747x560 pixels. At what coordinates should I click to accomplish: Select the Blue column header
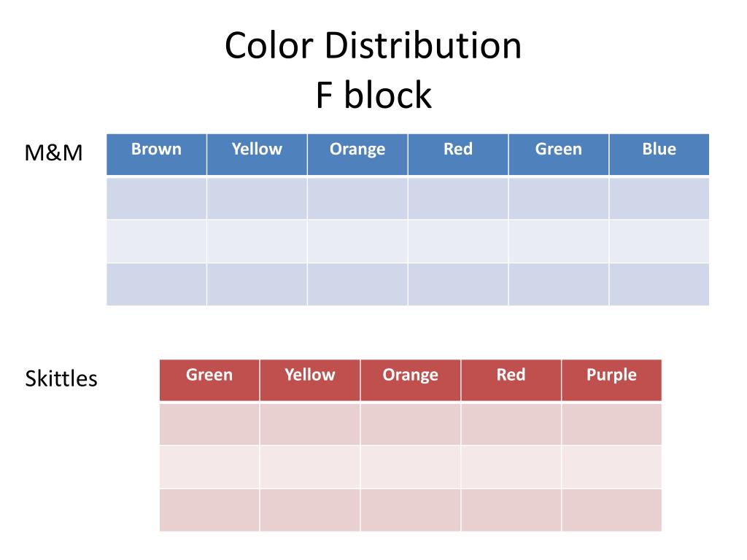click(659, 149)
